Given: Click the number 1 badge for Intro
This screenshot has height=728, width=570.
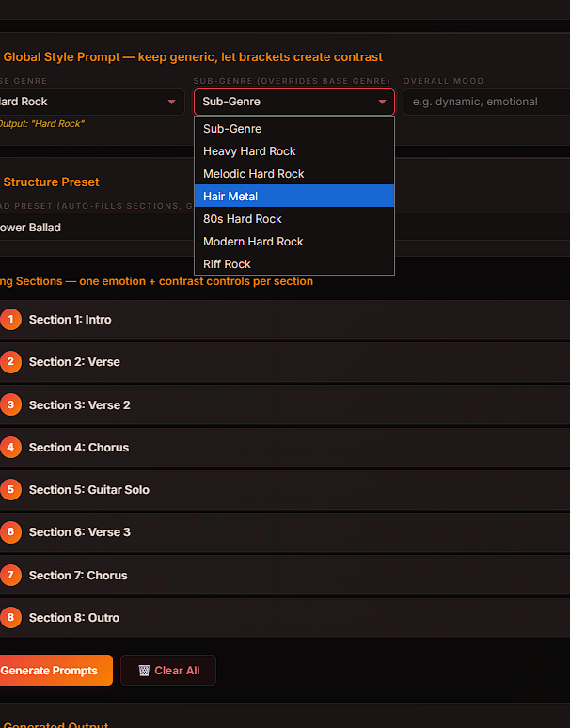Looking at the screenshot, I should [10, 320].
